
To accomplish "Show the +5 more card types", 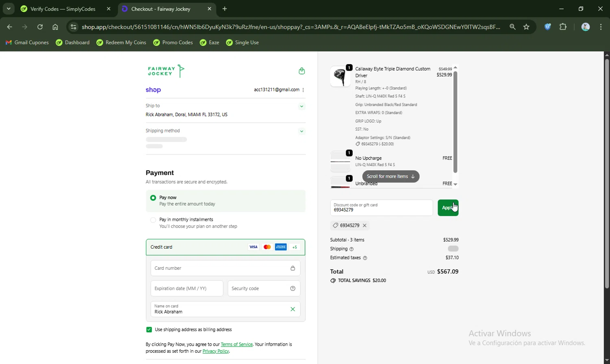I will coord(295,247).
